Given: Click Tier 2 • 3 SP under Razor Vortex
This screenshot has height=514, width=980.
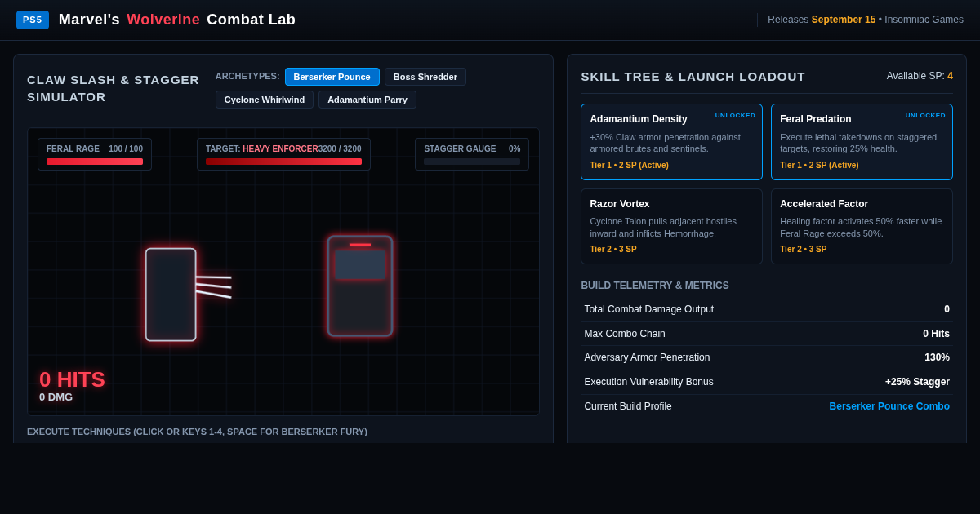Looking at the screenshot, I should [613, 250].
